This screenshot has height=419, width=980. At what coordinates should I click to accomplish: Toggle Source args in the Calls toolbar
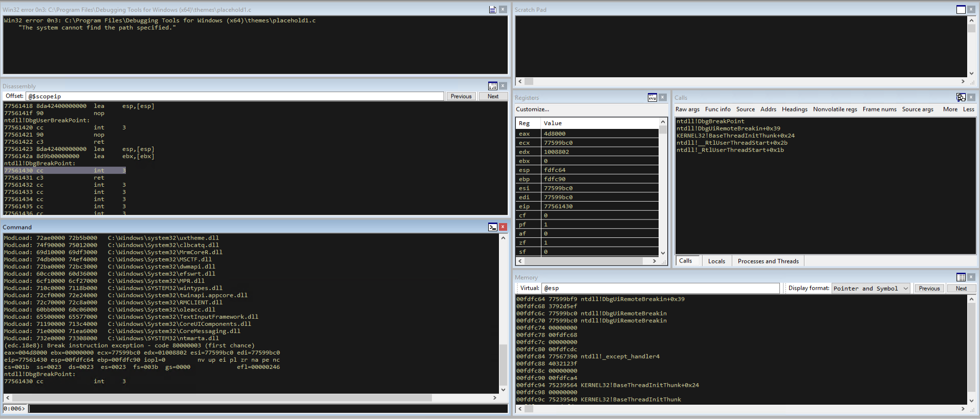tap(918, 109)
